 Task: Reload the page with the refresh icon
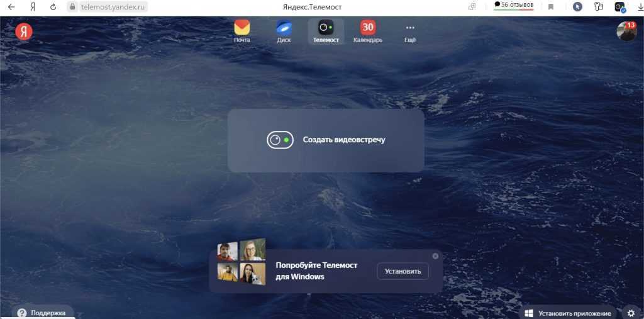point(53,7)
